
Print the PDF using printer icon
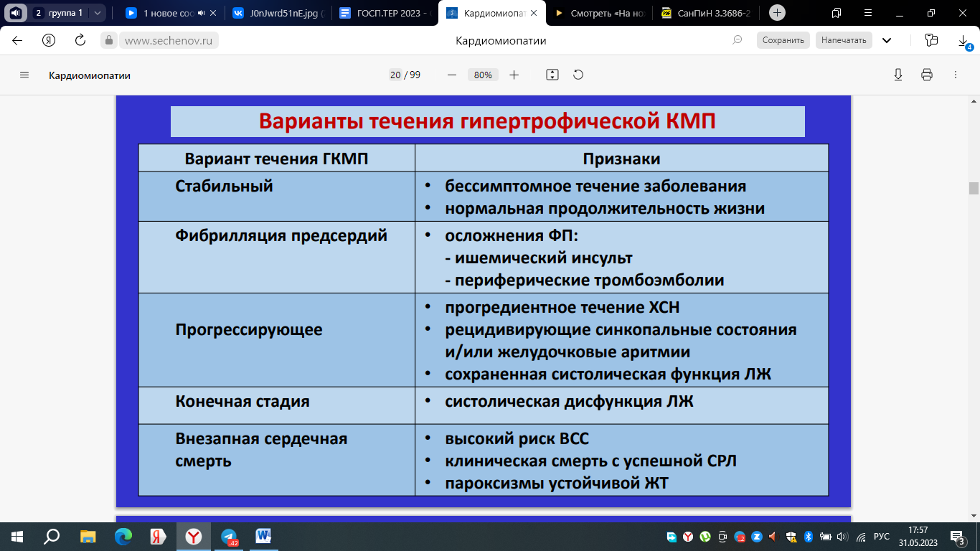[927, 75]
